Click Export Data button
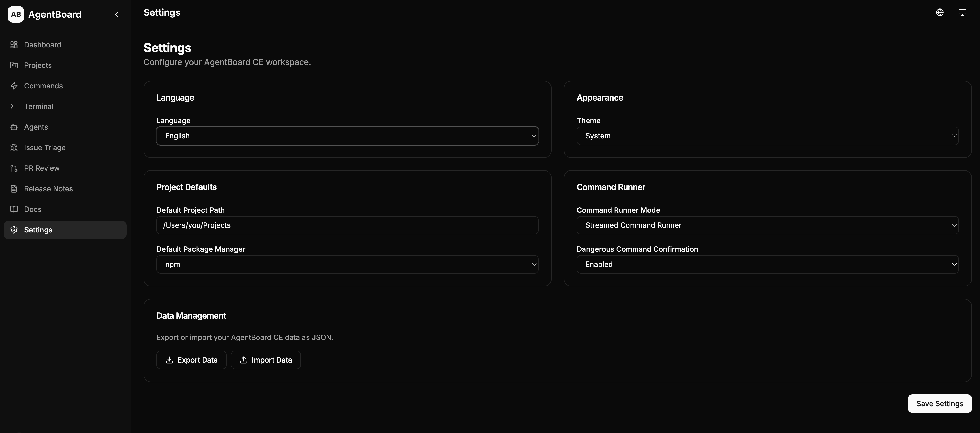This screenshot has width=980, height=433. (191, 360)
